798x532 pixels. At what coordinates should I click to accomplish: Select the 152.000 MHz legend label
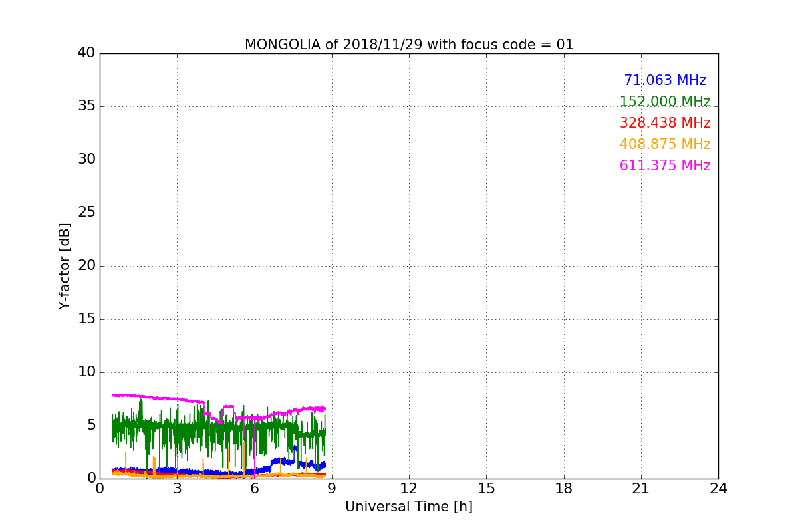[x=665, y=102]
